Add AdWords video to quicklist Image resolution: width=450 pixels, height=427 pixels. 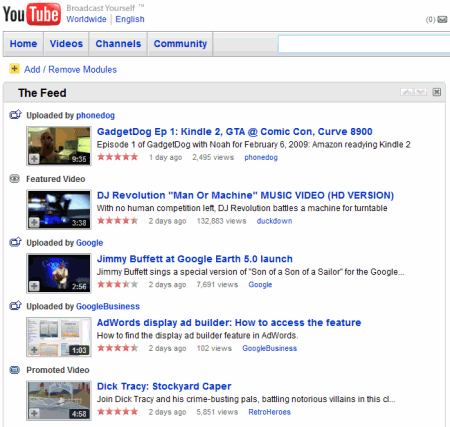(34, 350)
